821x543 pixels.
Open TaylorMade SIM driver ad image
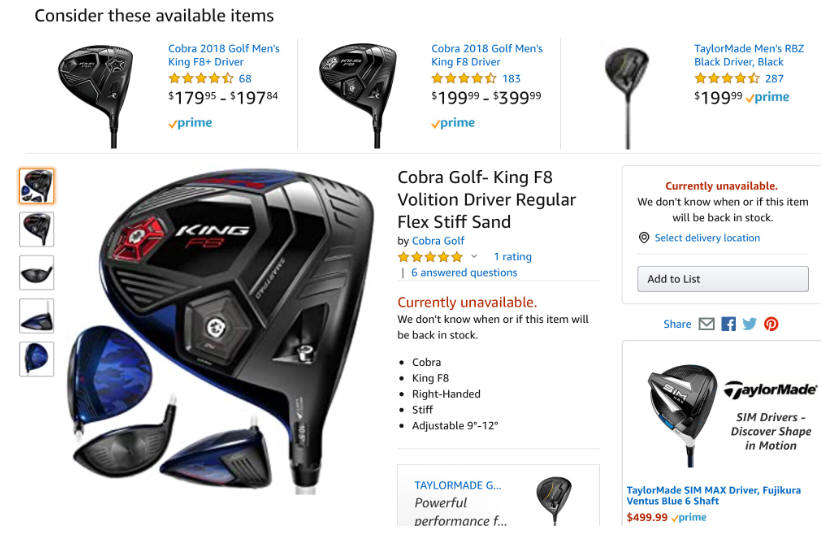682,416
